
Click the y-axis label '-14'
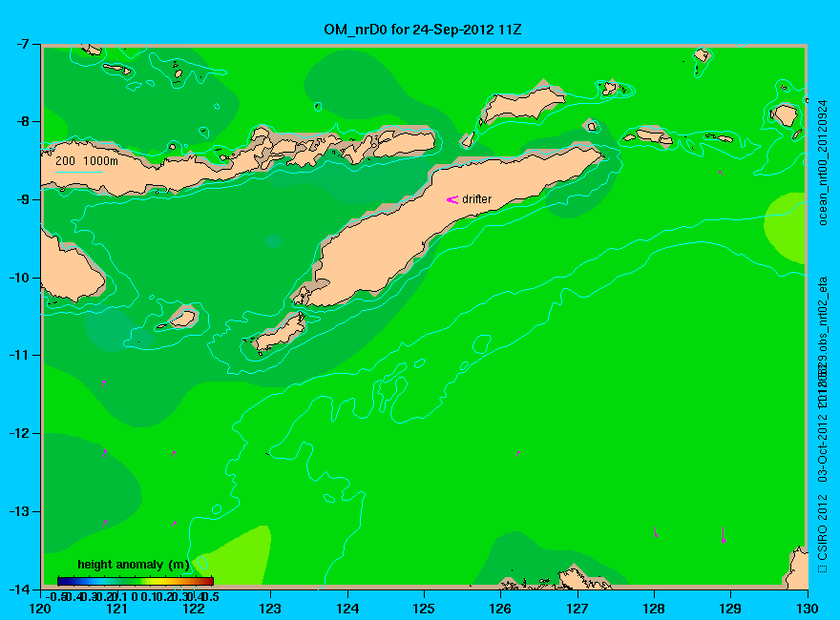tap(19, 589)
